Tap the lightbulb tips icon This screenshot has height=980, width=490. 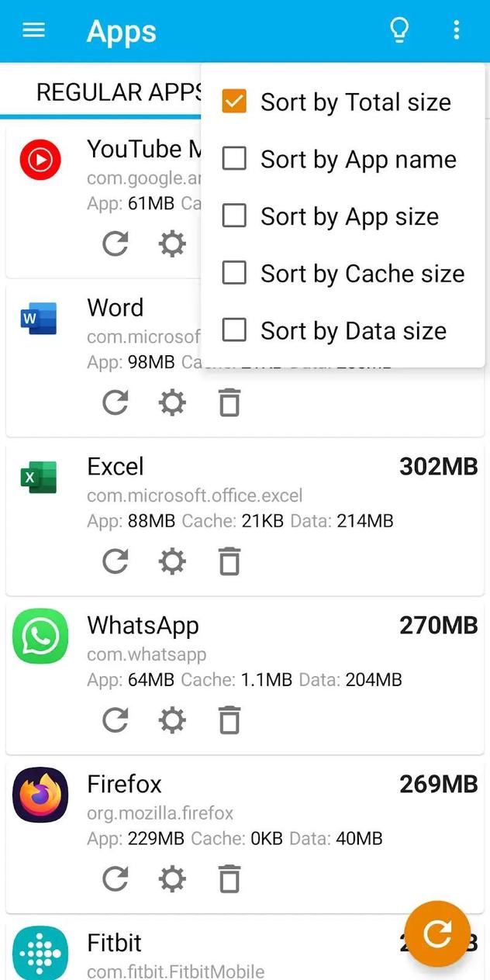[399, 29]
